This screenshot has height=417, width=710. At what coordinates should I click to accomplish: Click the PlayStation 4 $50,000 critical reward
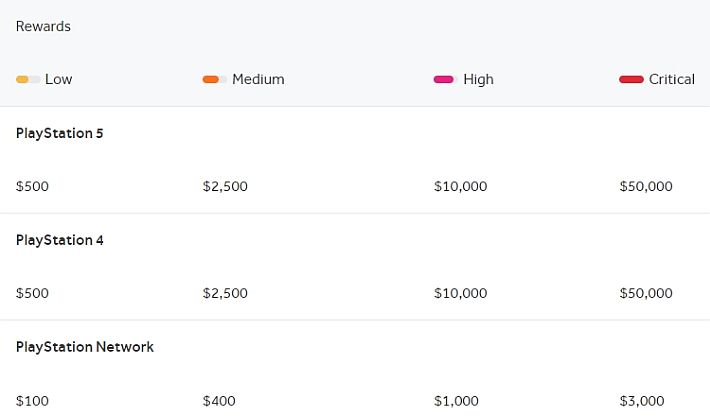[646, 293]
